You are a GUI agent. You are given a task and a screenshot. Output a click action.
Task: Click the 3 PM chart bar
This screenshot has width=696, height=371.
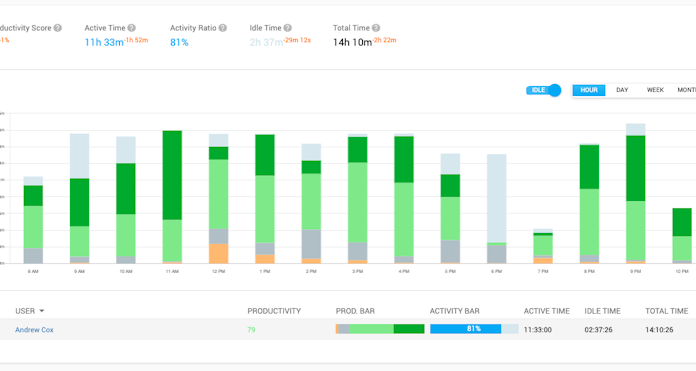coord(357,199)
